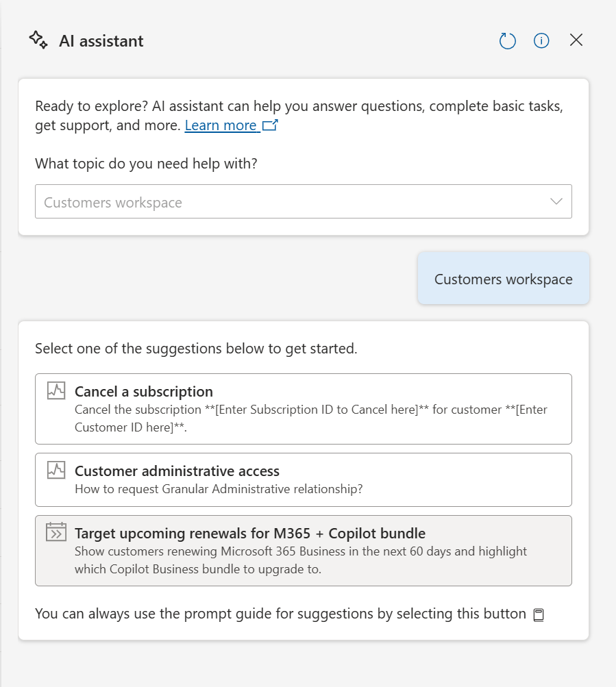This screenshot has height=687, width=616.
Task: Select the Cancel a subscription suggestion title
Action: 144,392
